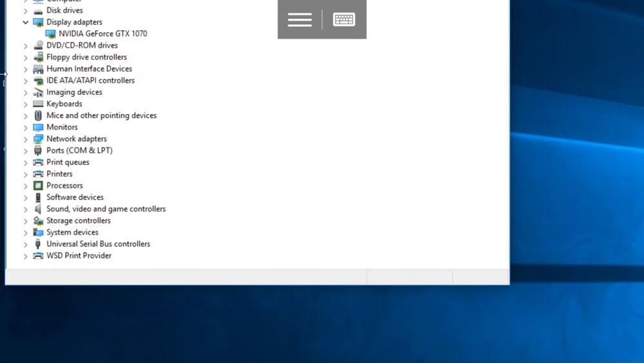Image resolution: width=644 pixels, height=363 pixels.
Task: Click the Sound, video and game controllers speaker icon
Action: (38, 209)
